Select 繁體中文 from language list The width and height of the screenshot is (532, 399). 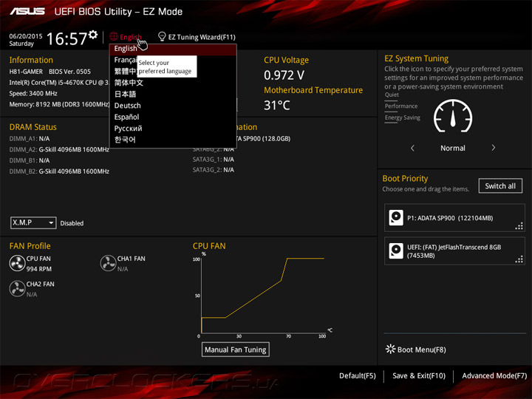click(x=125, y=72)
